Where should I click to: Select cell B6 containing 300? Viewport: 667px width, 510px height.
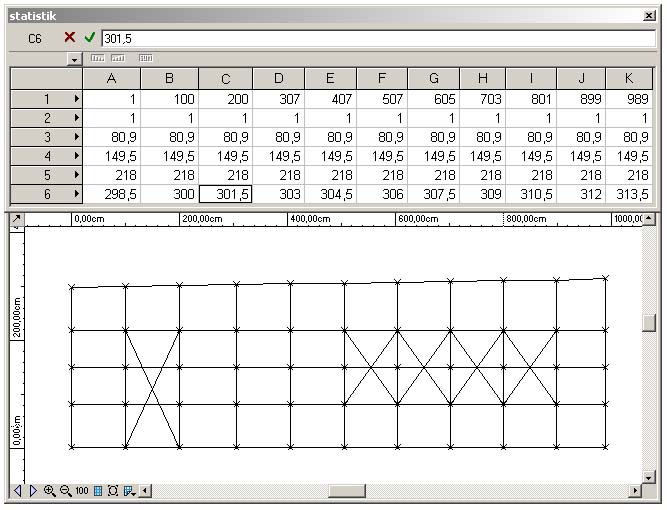[x=169, y=194]
